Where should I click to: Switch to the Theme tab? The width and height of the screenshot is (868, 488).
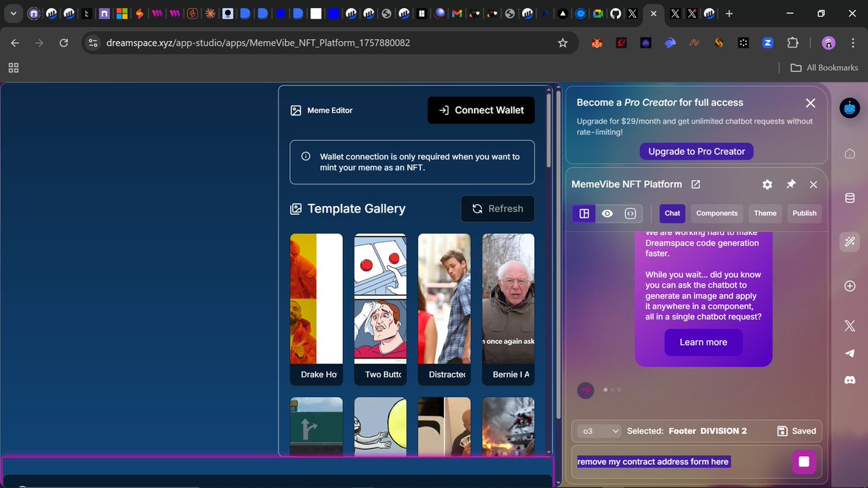point(765,213)
